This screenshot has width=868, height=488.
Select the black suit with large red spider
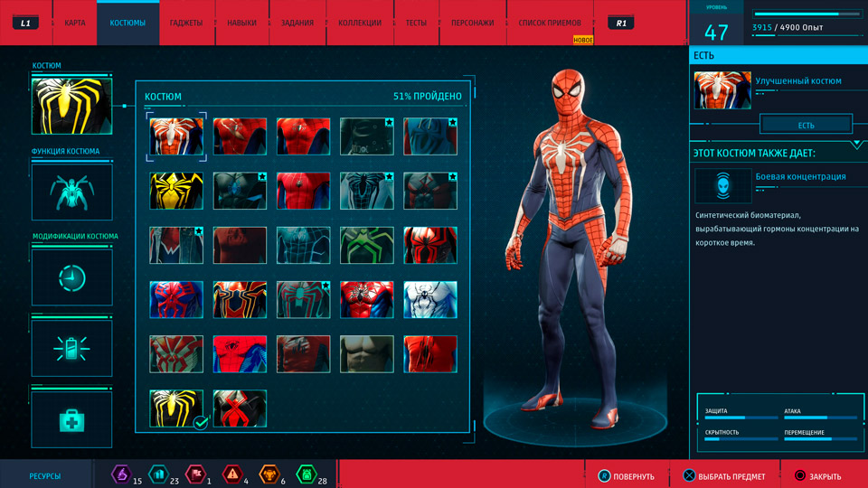pyautogui.click(x=430, y=245)
